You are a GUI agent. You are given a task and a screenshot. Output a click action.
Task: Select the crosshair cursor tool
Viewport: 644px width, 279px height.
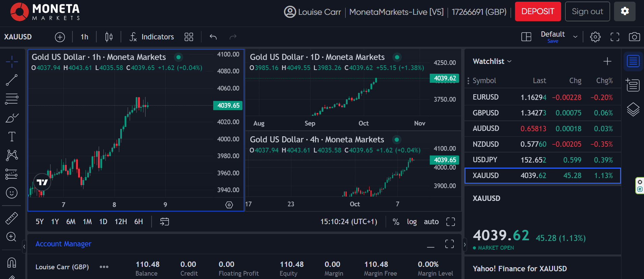coord(12,62)
